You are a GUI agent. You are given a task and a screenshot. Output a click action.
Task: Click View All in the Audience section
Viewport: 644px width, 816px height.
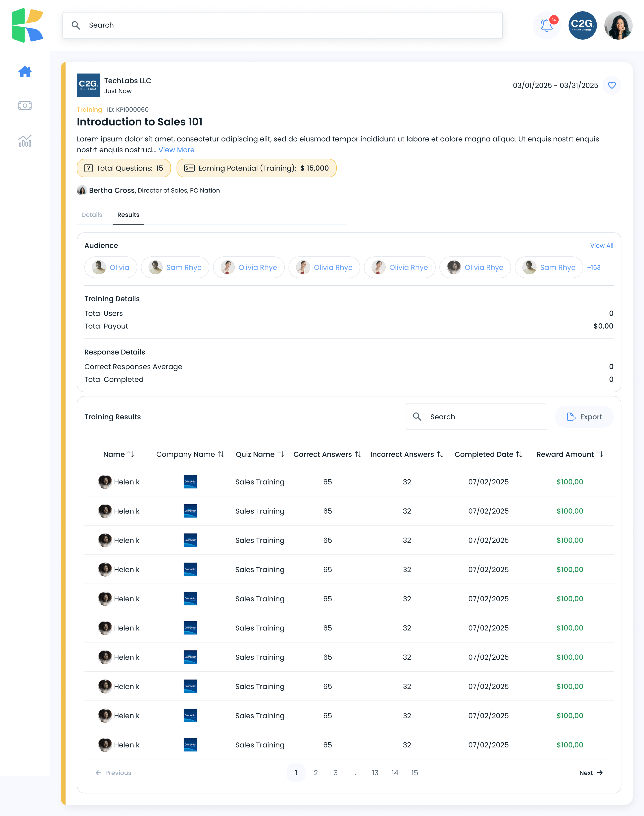tap(601, 245)
